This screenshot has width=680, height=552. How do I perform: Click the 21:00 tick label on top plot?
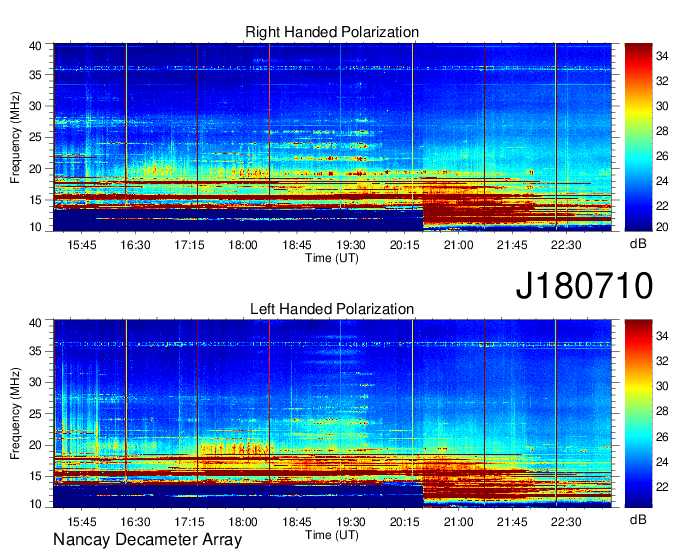click(458, 245)
